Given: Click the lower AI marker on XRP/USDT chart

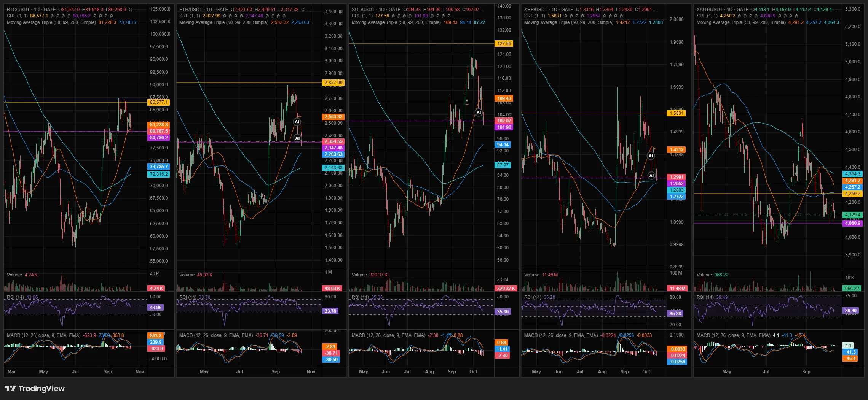Looking at the screenshot, I should pyautogui.click(x=651, y=176).
